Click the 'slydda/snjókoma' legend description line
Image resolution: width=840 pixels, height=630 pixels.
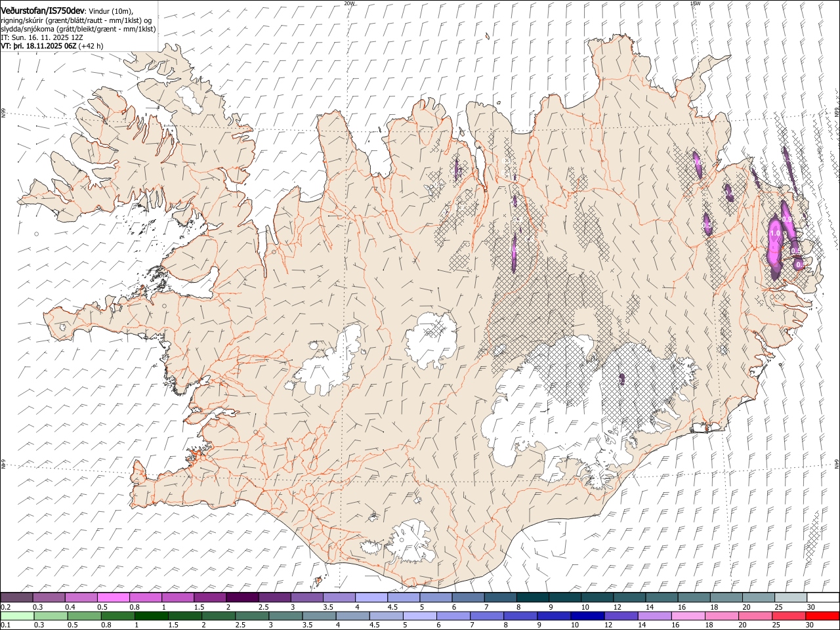pos(78,29)
